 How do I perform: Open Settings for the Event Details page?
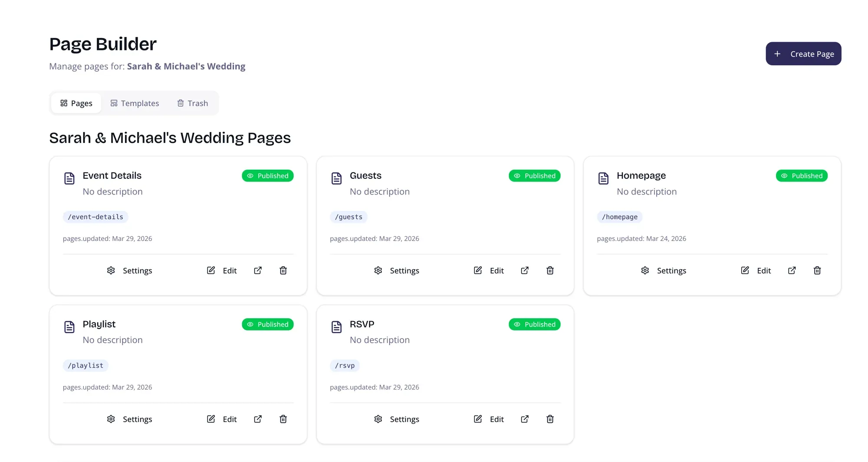129,270
